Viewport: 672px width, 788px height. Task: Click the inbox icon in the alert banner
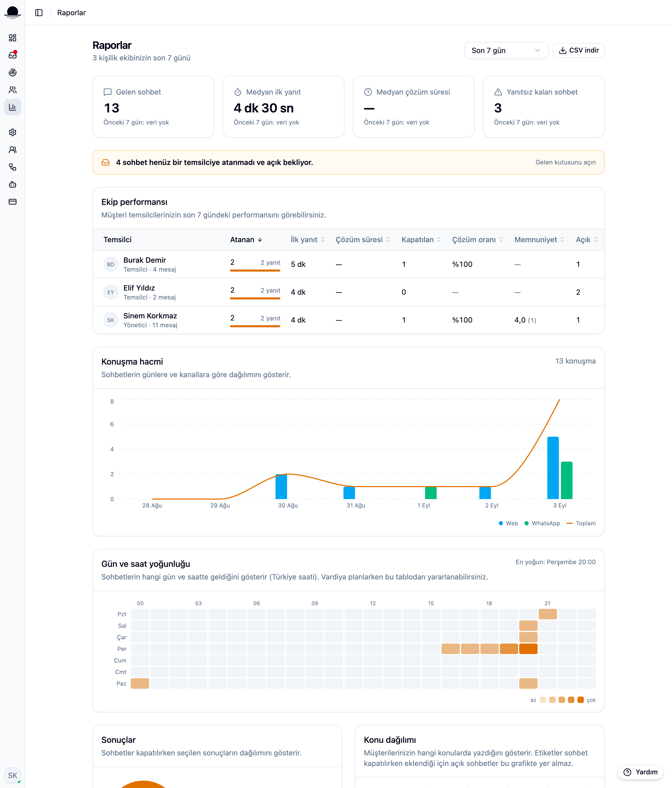pyautogui.click(x=106, y=162)
